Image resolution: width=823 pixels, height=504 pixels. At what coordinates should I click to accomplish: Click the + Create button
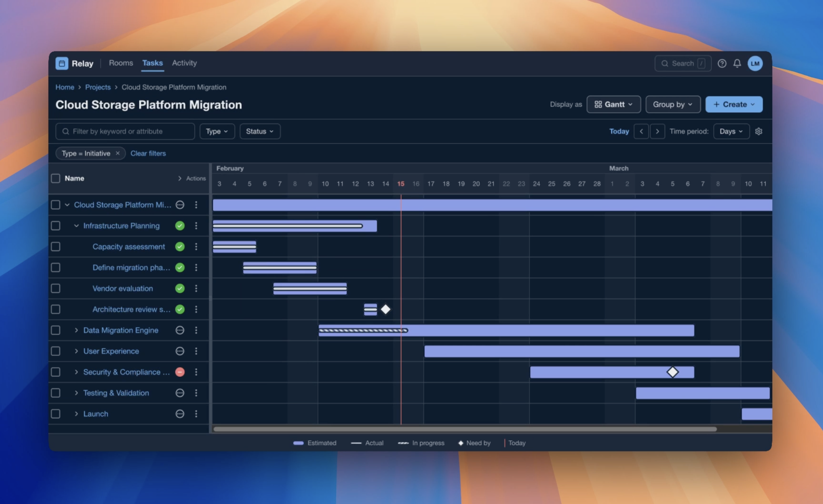pyautogui.click(x=734, y=104)
